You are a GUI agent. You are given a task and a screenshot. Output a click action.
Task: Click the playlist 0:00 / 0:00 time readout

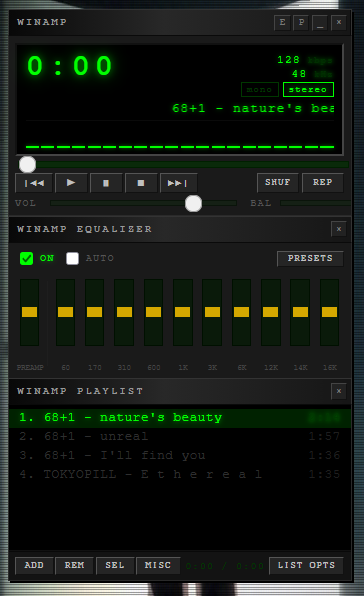225,566
